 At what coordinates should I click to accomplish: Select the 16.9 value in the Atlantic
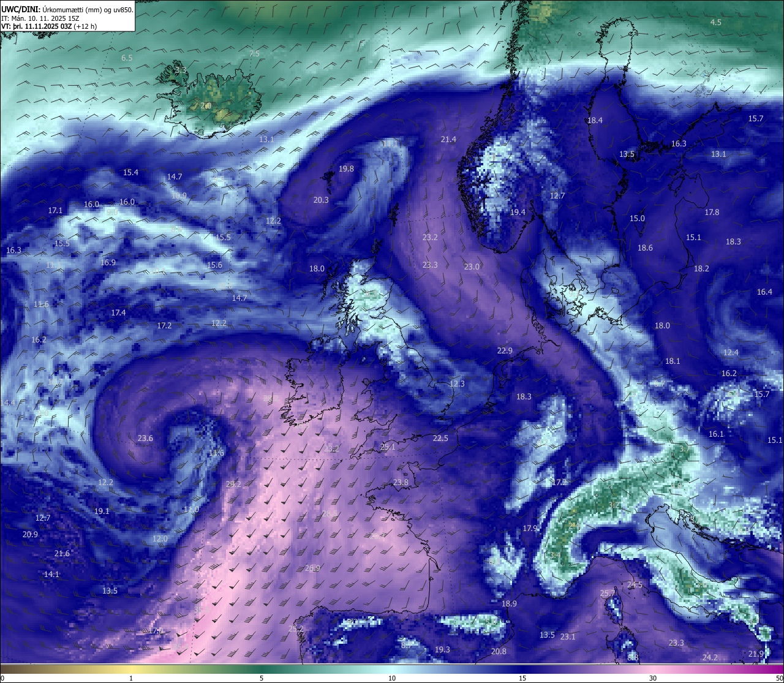point(108,263)
